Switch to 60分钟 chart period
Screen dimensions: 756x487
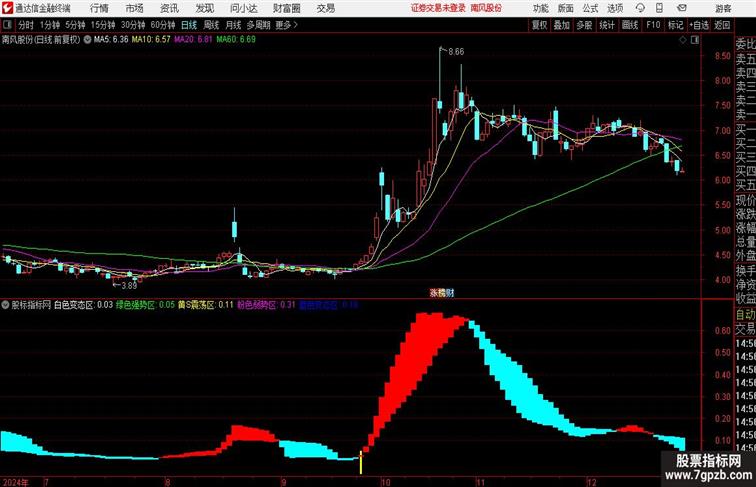163,25
